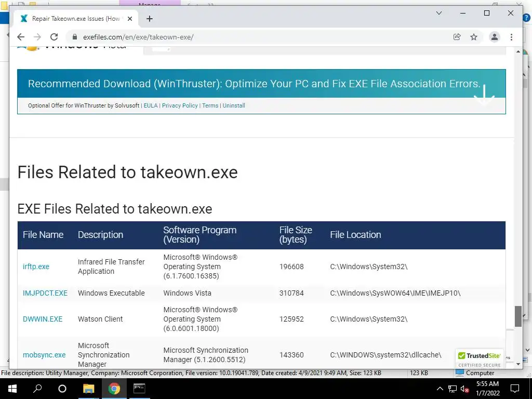Click the scrollbar down arrow

point(518,364)
